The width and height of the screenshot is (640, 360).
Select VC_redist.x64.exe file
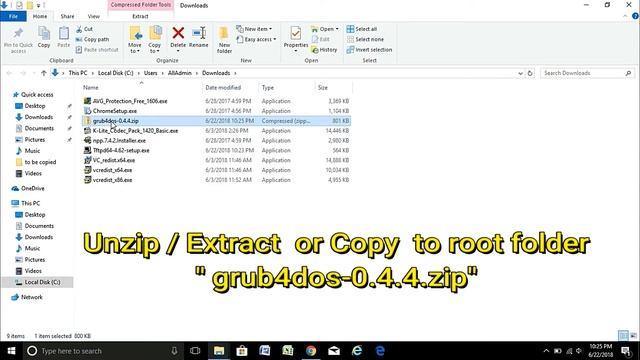[x=113, y=160]
